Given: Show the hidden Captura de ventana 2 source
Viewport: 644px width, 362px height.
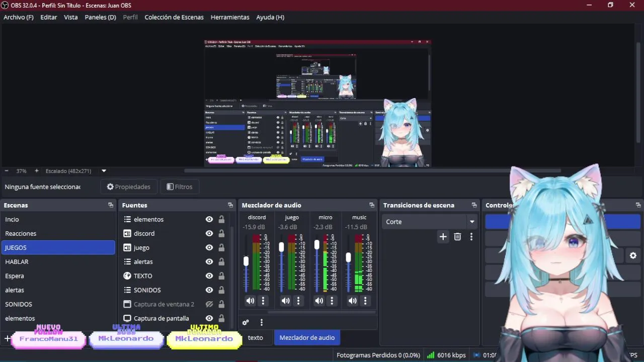Looking at the screenshot, I should point(209,304).
